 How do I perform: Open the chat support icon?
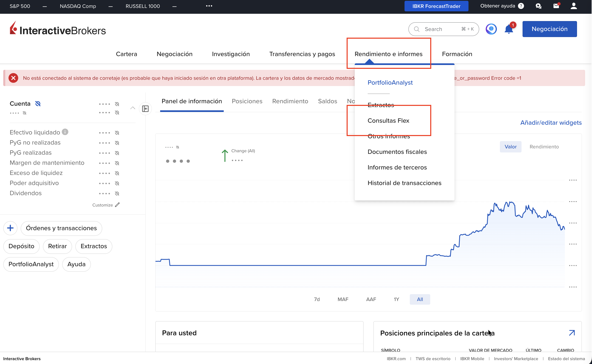[539, 6]
